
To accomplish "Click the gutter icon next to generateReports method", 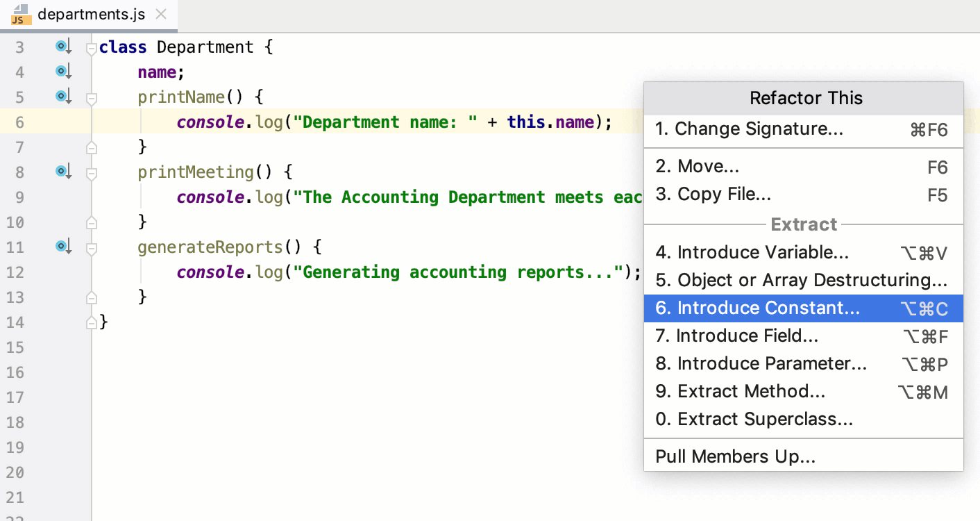I will click(x=62, y=246).
